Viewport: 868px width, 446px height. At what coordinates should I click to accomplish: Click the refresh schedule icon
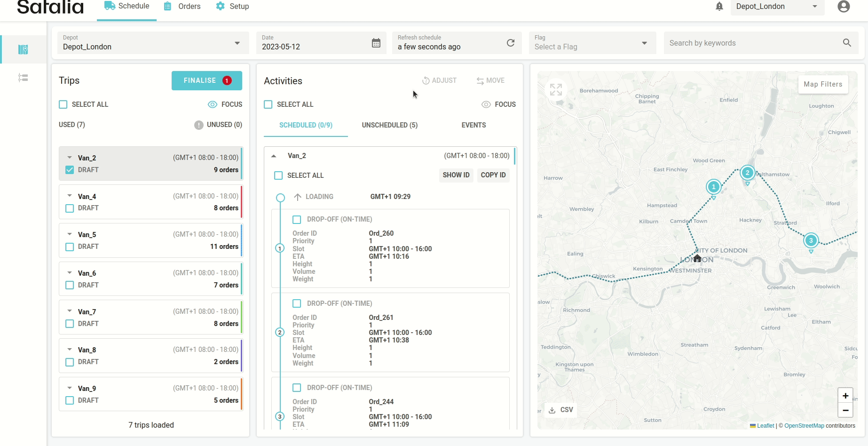(510, 43)
